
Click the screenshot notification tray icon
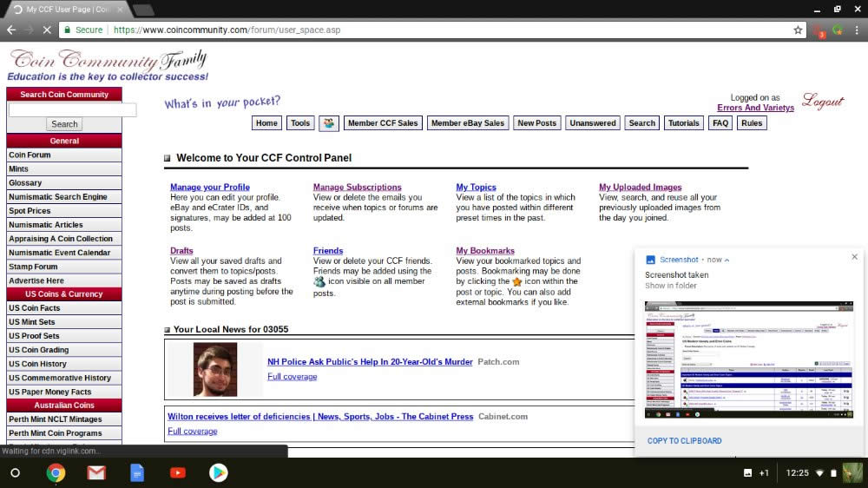(748, 472)
